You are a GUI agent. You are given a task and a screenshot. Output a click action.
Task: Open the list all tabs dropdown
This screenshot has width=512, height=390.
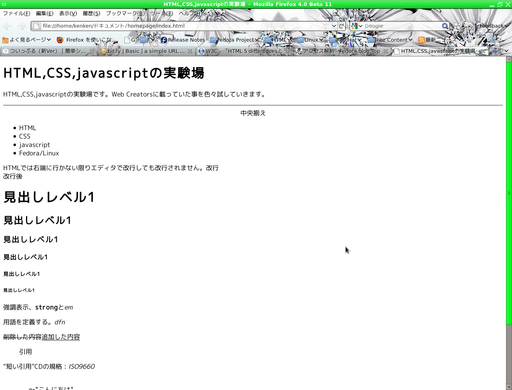click(506, 51)
